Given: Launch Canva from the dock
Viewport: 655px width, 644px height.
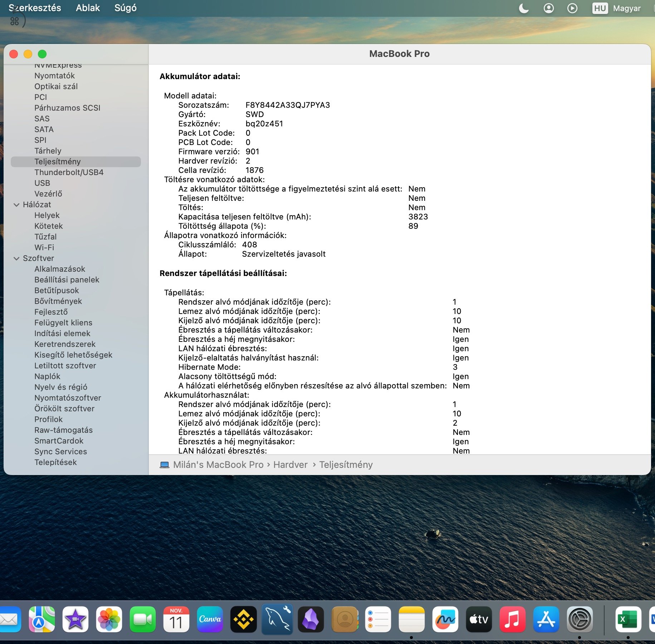Looking at the screenshot, I should (210, 619).
